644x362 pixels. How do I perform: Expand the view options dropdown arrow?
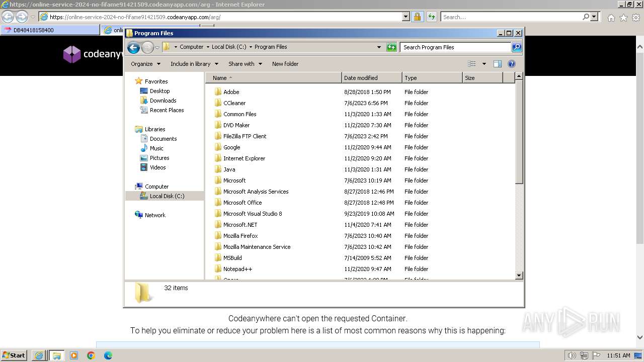pyautogui.click(x=484, y=64)
